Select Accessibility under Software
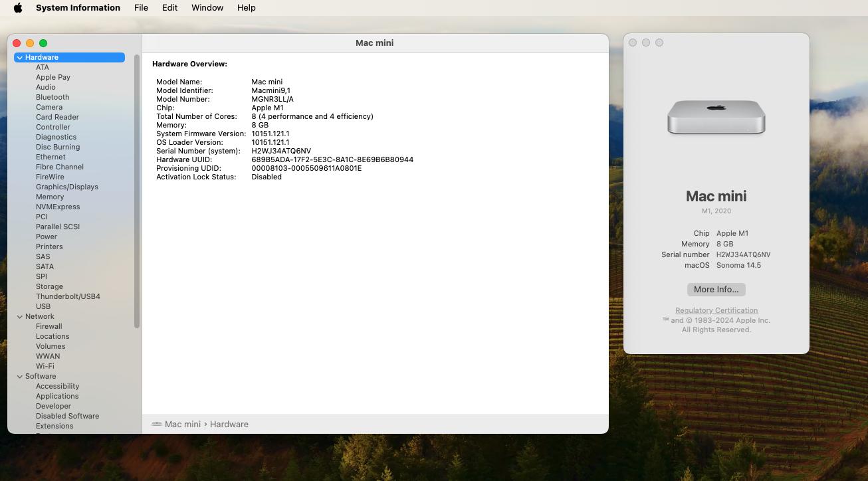This screenshot has width=868, height=481. point(58,386)
